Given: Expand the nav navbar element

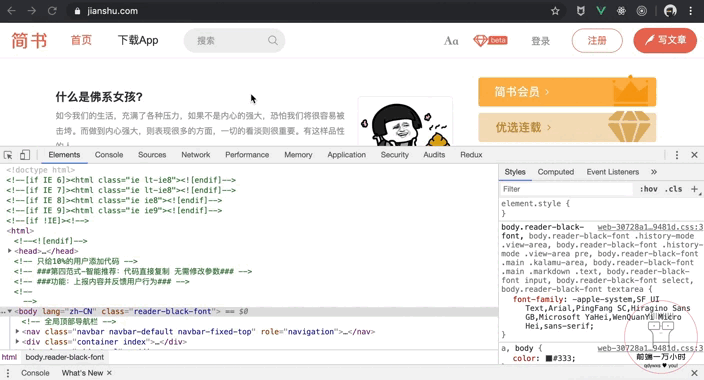Looking at the screenshot, I should click(x=17, y=331).
